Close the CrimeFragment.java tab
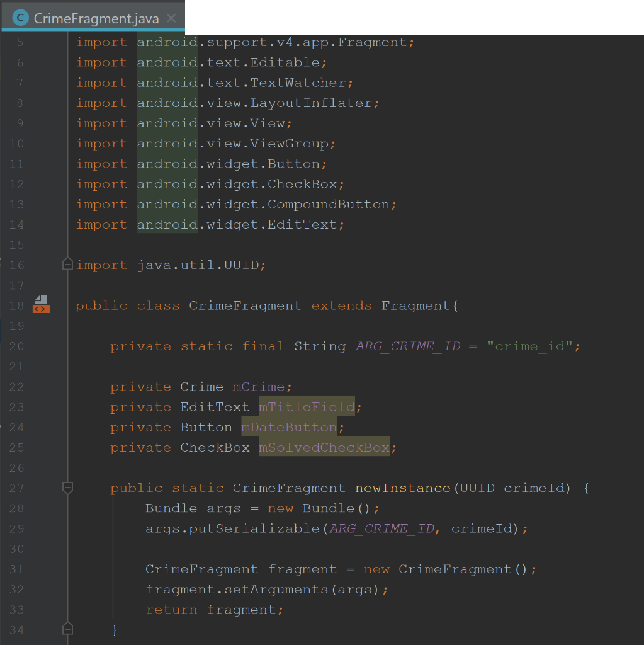Viewport: 644px width, 645px height. click(171, 18)
